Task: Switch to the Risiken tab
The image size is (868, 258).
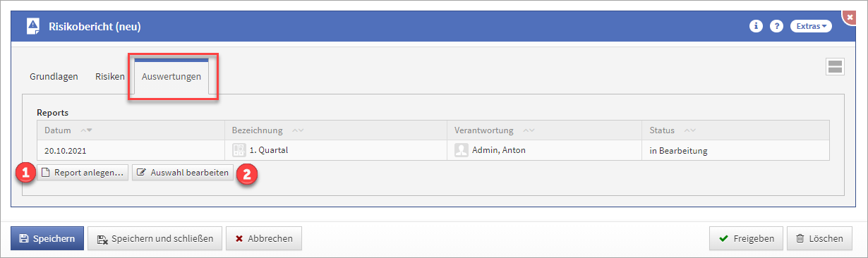Action: click(x=110, y=76)
